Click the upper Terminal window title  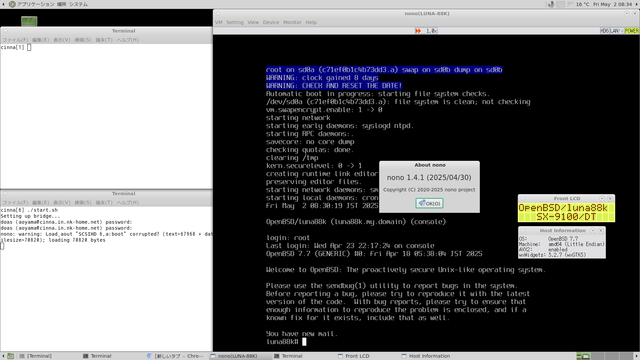[x=123, y=31]
